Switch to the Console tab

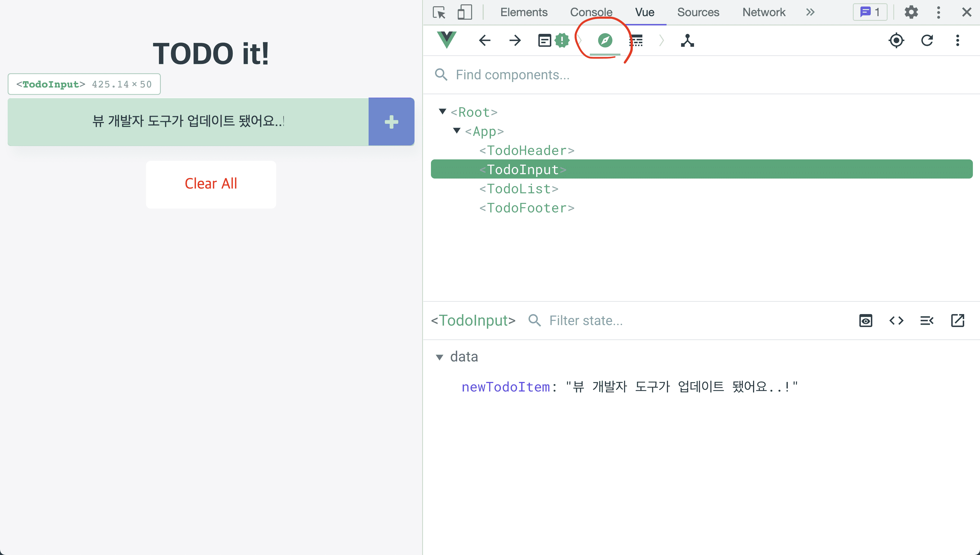click(591, 12)
